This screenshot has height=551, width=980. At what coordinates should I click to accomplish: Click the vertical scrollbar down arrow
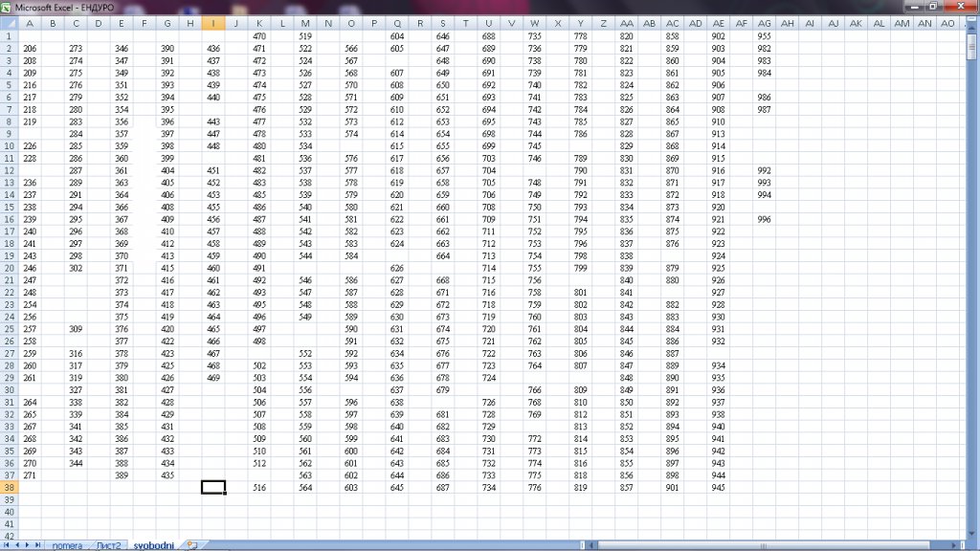click(971, 534)
